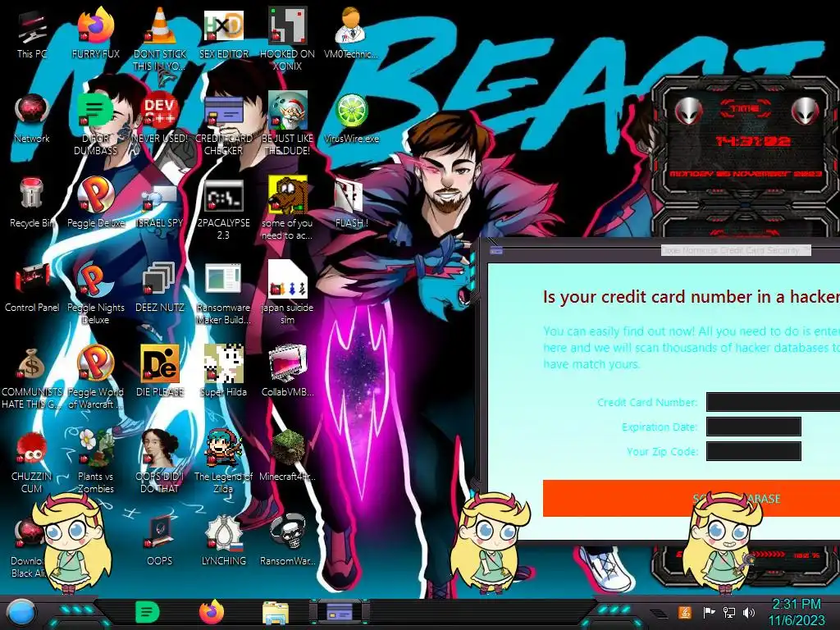Open the green chat app in the taskbar
840x630 pixels.
point(147,612)
